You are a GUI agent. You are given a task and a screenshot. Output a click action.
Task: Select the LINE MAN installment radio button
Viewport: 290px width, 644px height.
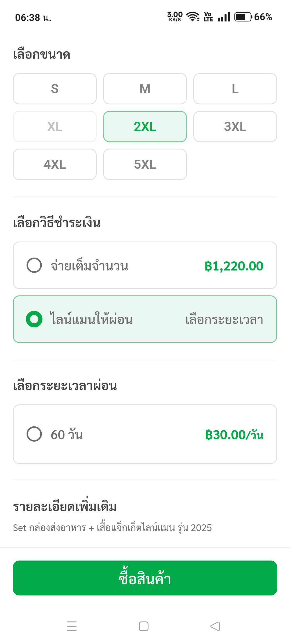34,319
